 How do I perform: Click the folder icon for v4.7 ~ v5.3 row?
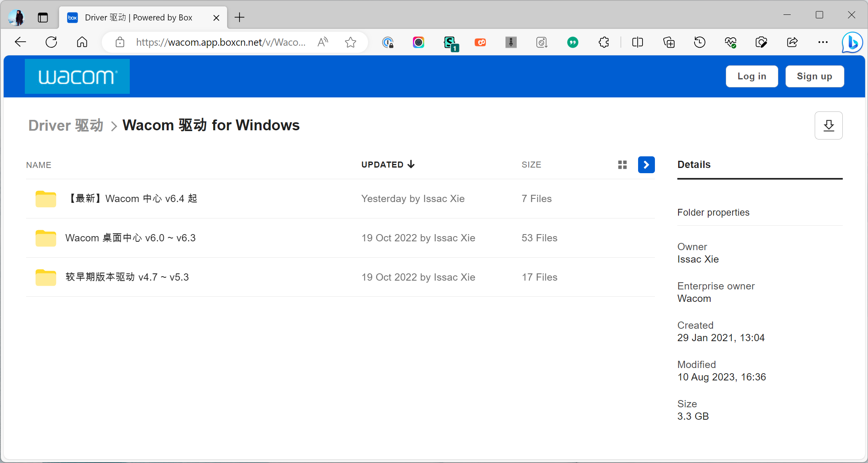pyautogui.click(x=46, y=277)
